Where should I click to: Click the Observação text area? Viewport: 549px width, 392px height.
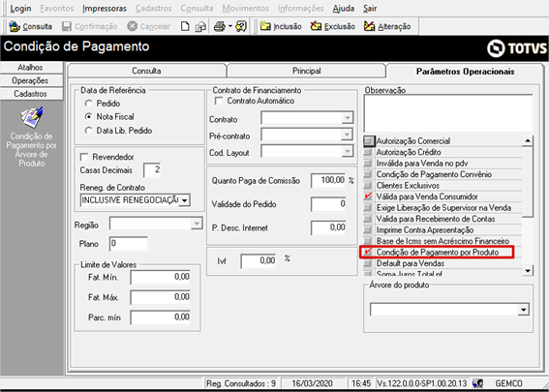click(x=448, y=113)
